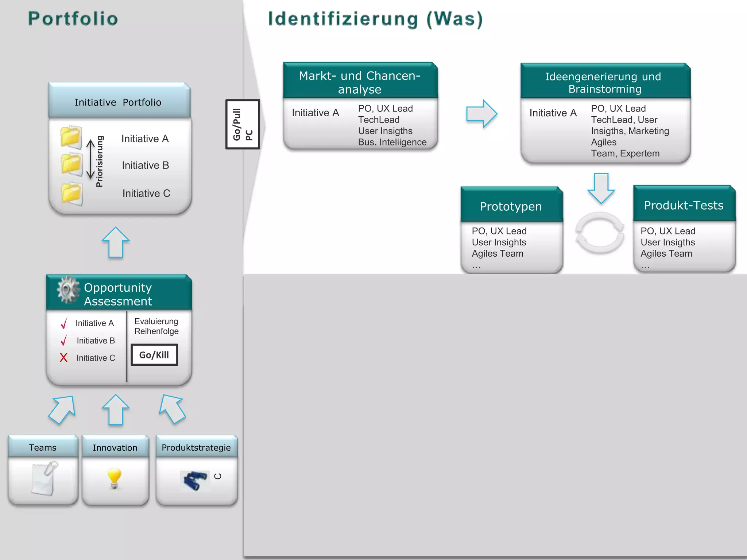Click the Priorisierung double-headed arrow
This screenshot has width=747, height=560.
pos(90,160)
